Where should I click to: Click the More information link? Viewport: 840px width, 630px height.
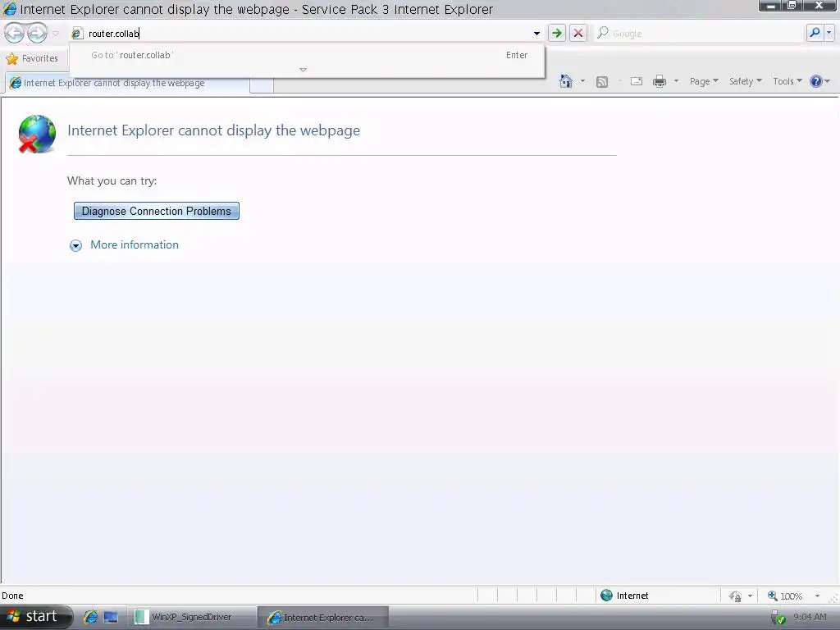pyautogui.click(x=135, y=244)
